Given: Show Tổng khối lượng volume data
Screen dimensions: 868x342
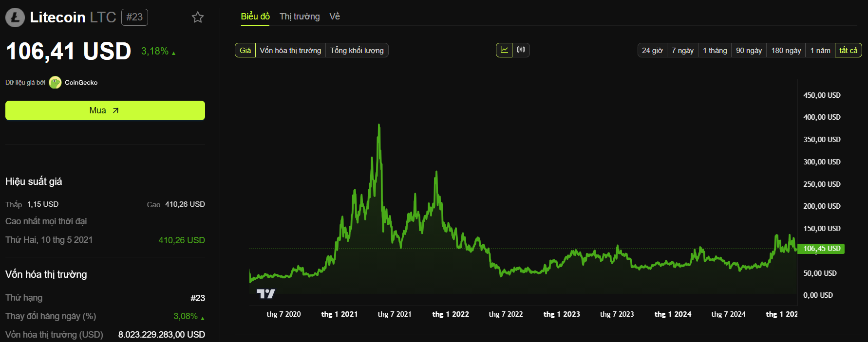Looking at the screenshot, I should (x=357, y=50).
